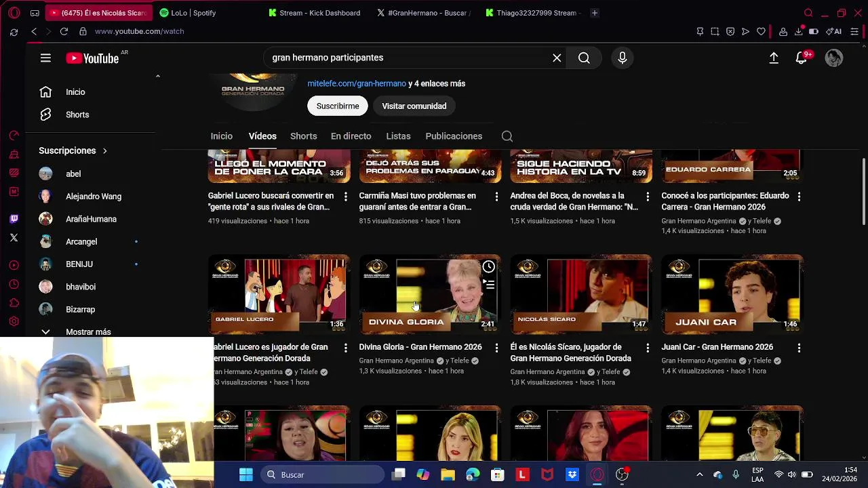868x488 pixels.
Task: Open Publicaciones channel tab
Action: point(454,136)
